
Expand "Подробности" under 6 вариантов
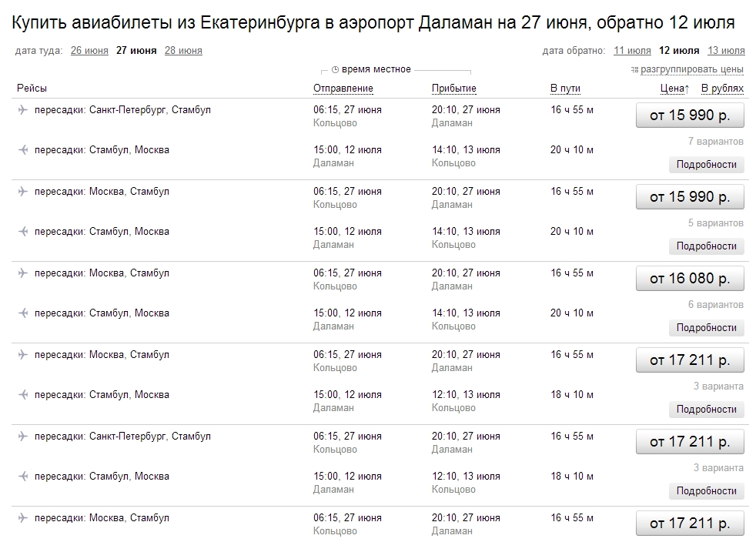(x=706, y=328)
